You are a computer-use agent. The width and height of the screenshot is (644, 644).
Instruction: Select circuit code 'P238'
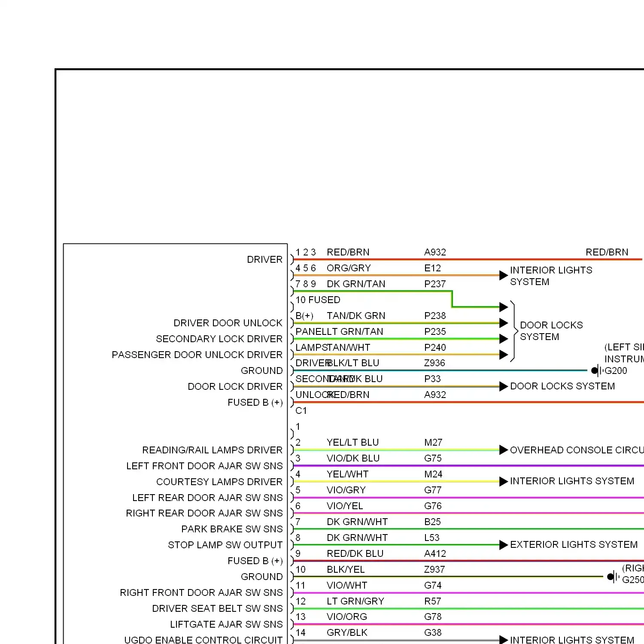pyautogui.click(x=435, y=316)
